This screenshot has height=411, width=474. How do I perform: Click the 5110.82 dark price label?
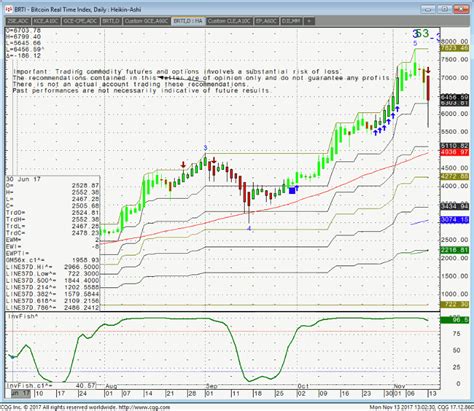point(455,146)
